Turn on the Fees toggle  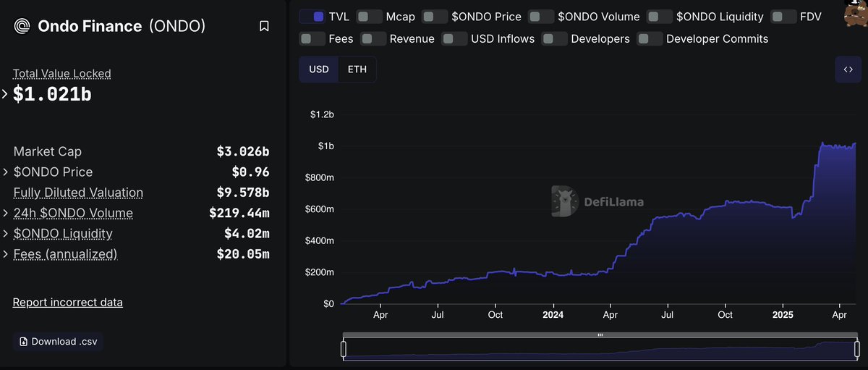point(312,38)
